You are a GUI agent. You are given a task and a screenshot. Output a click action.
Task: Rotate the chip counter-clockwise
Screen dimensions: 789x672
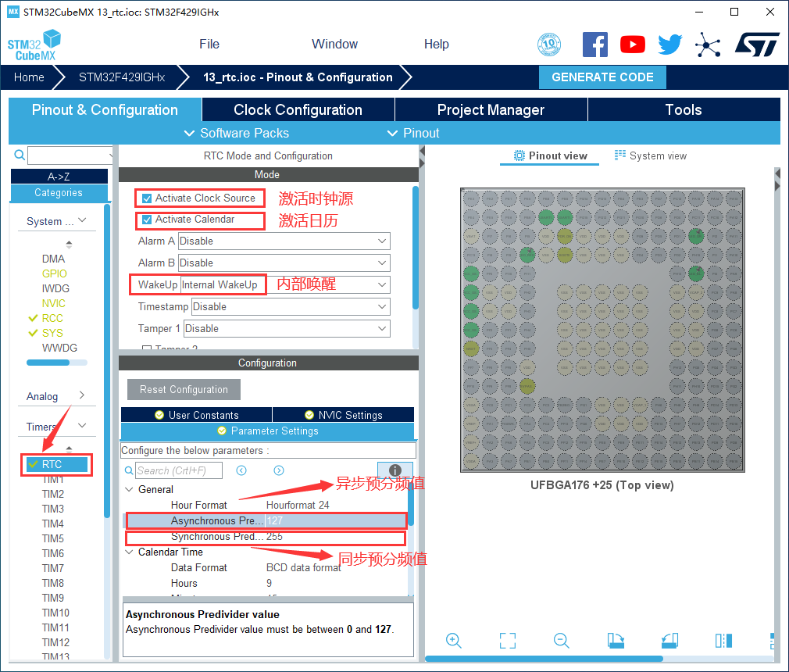click(669, 640)
